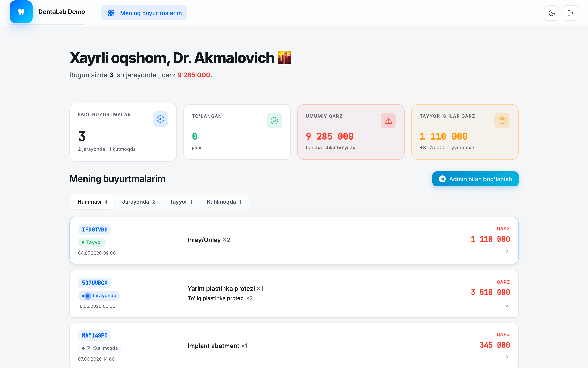The image size is (588, 368).
Task: Log out using the exit icon
Action: pyautogui.click(x=570, y=13)
